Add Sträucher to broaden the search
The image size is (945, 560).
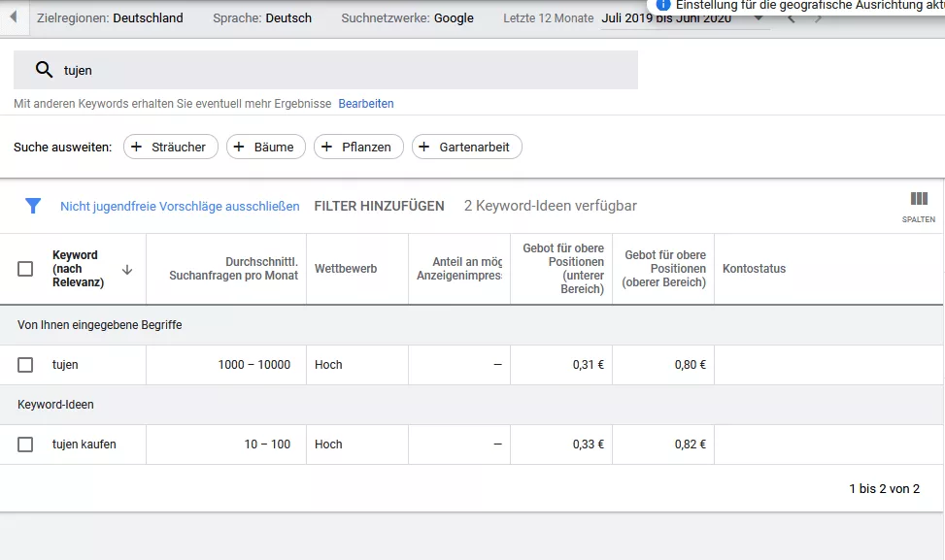click(x=171, y=147)
